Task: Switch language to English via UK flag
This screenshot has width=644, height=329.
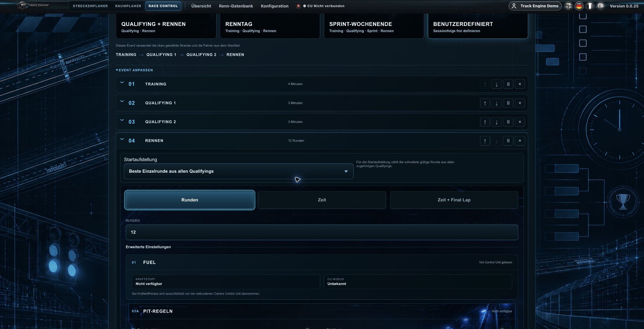Action: [x=569, y=6]
